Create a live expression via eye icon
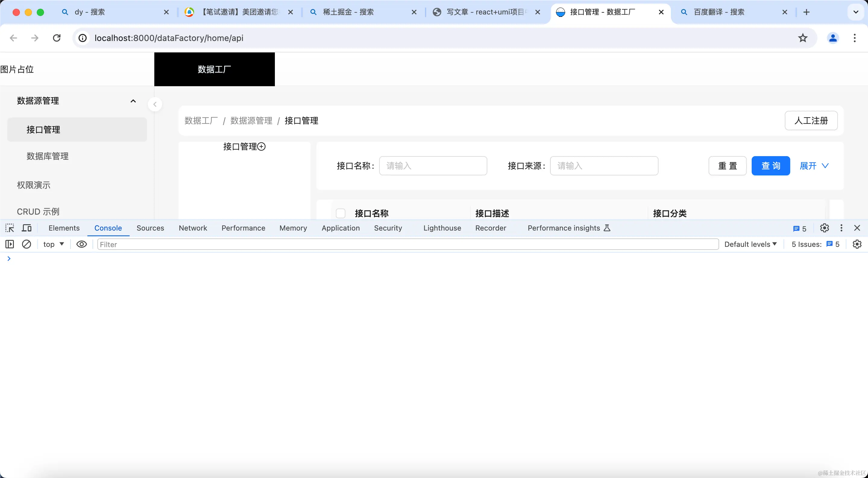The width and height of the screenshot is (868, 478). pyautogui.click(x=82, y=244)
